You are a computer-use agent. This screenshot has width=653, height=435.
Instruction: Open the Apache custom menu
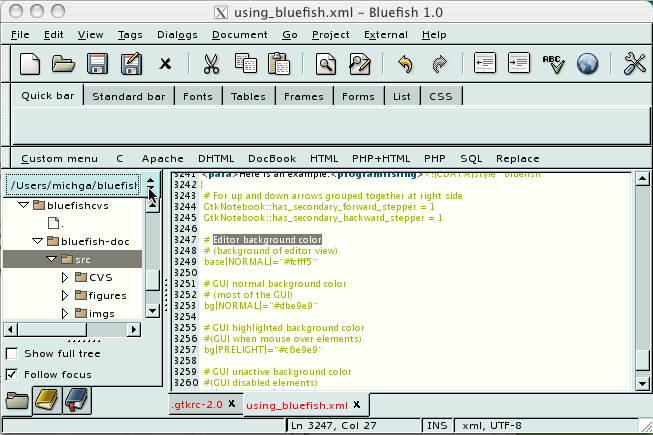tap(162, 159)
